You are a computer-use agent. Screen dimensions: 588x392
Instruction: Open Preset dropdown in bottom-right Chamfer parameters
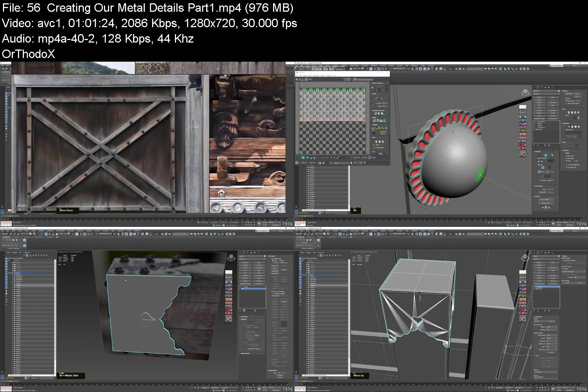pyautogui.click(x=541, y=321)
